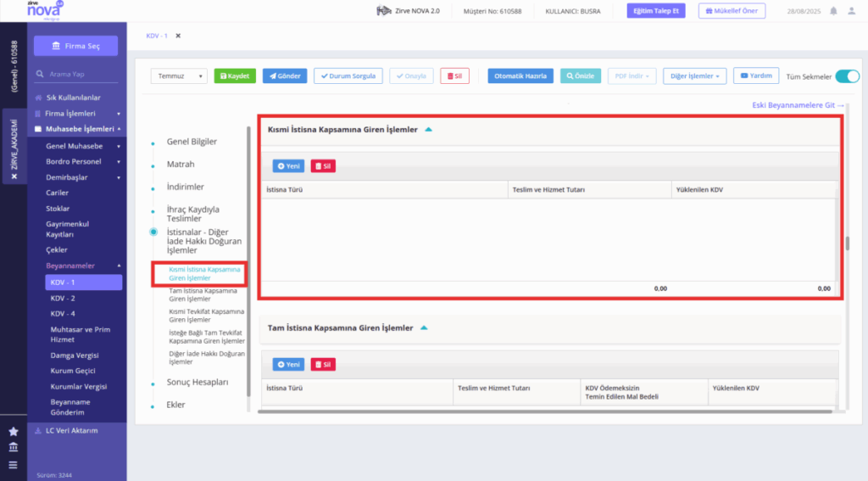Toggle the Tüm Sekmeler switch
This screenshot has height=481, width=868.
[847, 76]
